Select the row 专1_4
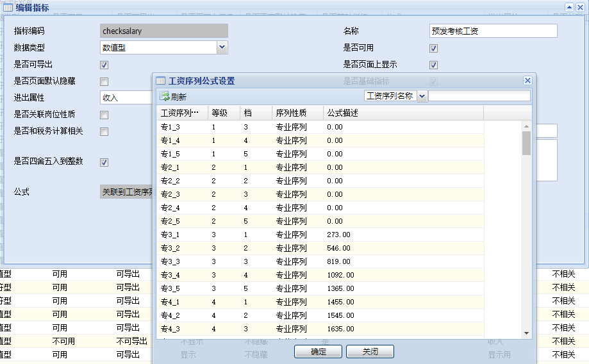This screenshot has width=589, height=364. tap(320, 140)
